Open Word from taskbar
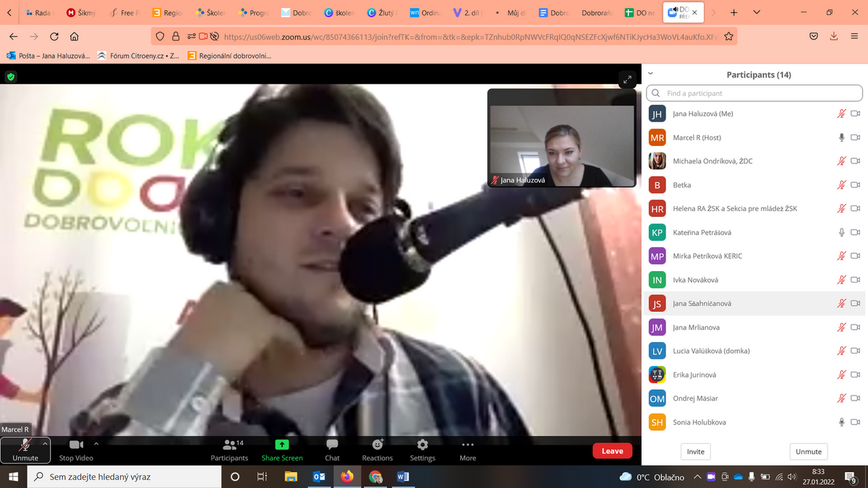Screen dimensions: 868x488 pos(403,476)
